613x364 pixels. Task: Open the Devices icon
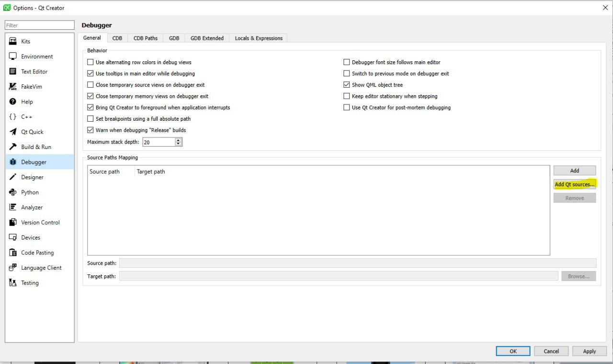point(13,238)
